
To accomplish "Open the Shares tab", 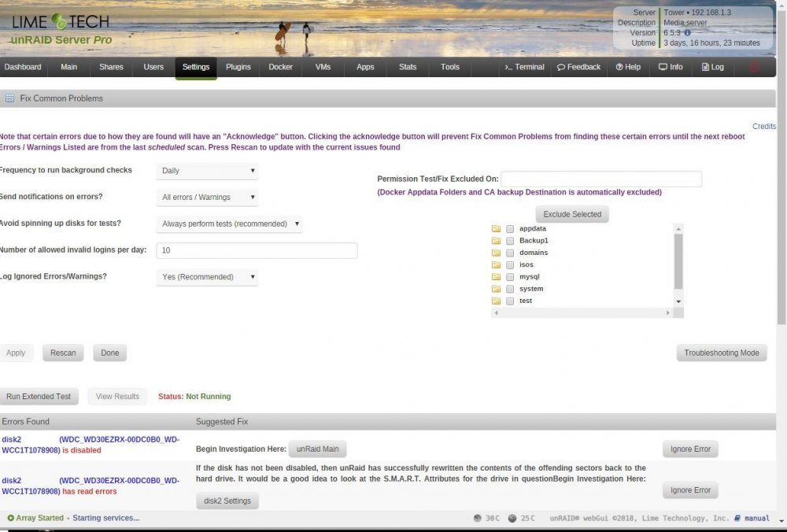I will tap(111, 67).
